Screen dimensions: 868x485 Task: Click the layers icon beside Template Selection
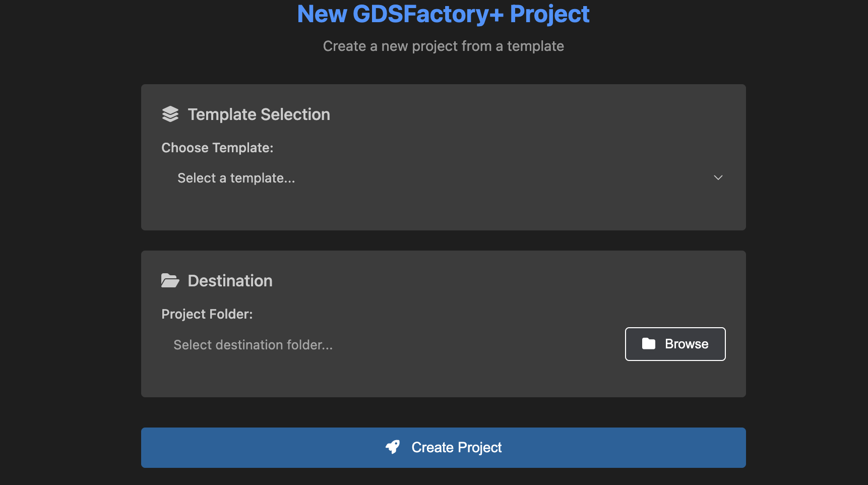(170, 114)
